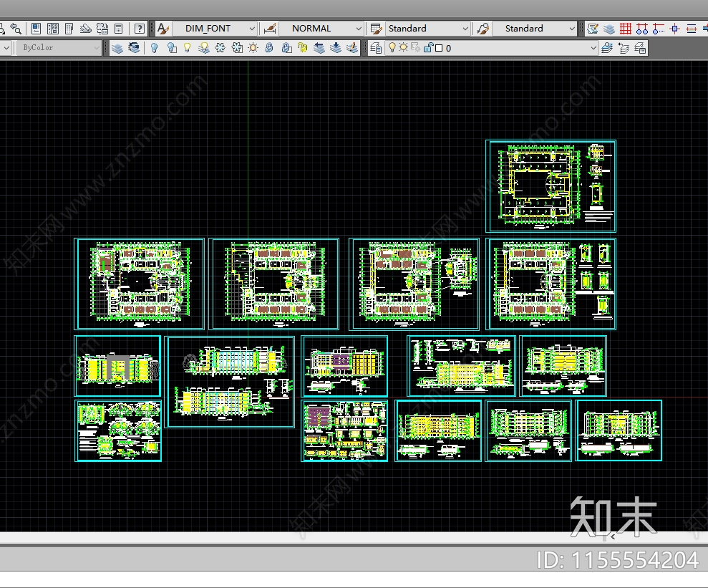Open the DesignCenter icon
Viewport: 708px width, 588px height.
(53, 29)
